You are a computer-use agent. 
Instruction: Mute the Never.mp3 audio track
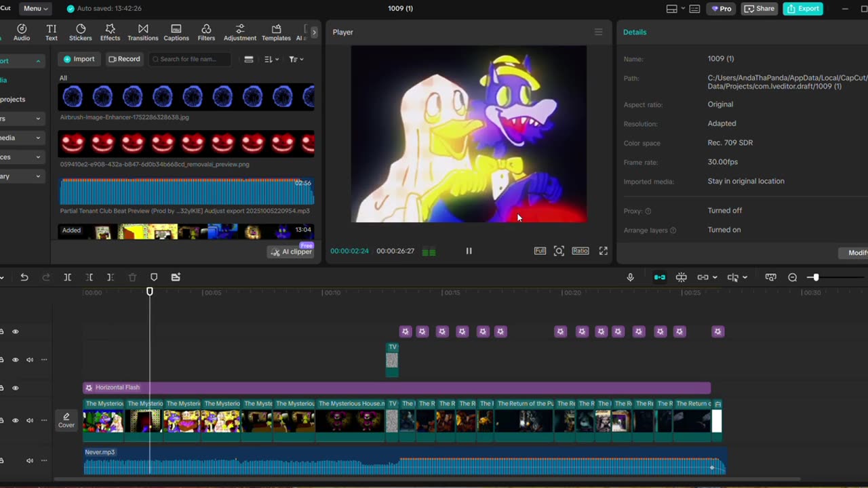(x=30, y=461)
